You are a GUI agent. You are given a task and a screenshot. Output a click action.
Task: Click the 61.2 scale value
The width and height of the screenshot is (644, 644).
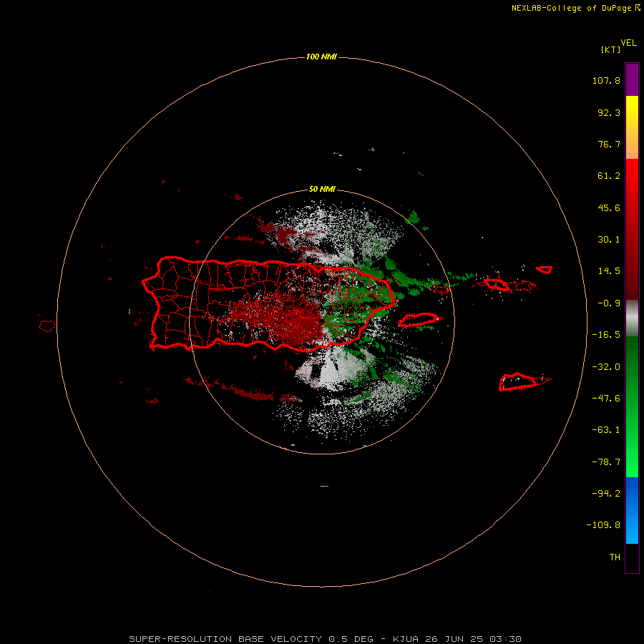(609, 176)
